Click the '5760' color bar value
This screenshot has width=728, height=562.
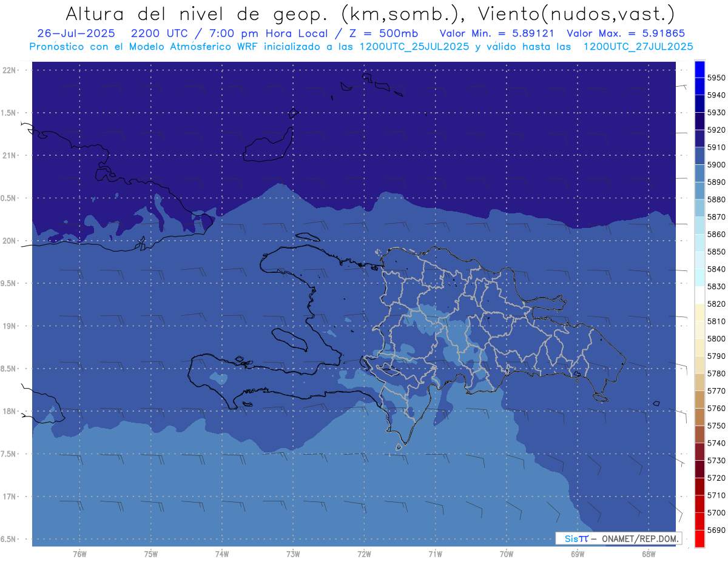[716, 408]
